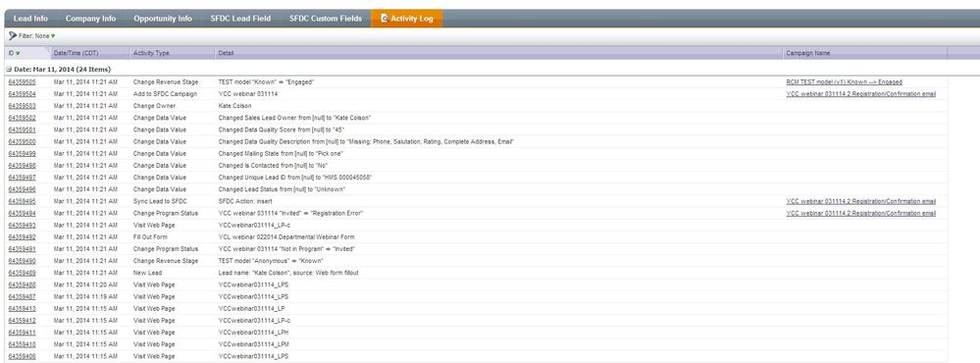980x363 pixels.
Task: Open activity ID 64359413
Action: point(22,309)
